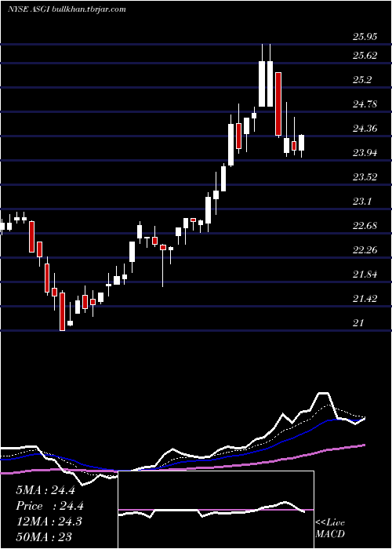Screen dimensions: 392x549
Task: Click the 21 price axis label
Action: 358,323
